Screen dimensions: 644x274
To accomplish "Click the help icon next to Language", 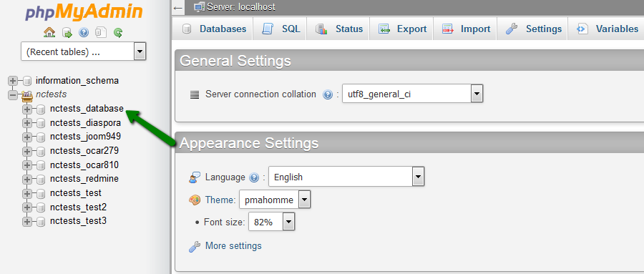I will point(254,178).
